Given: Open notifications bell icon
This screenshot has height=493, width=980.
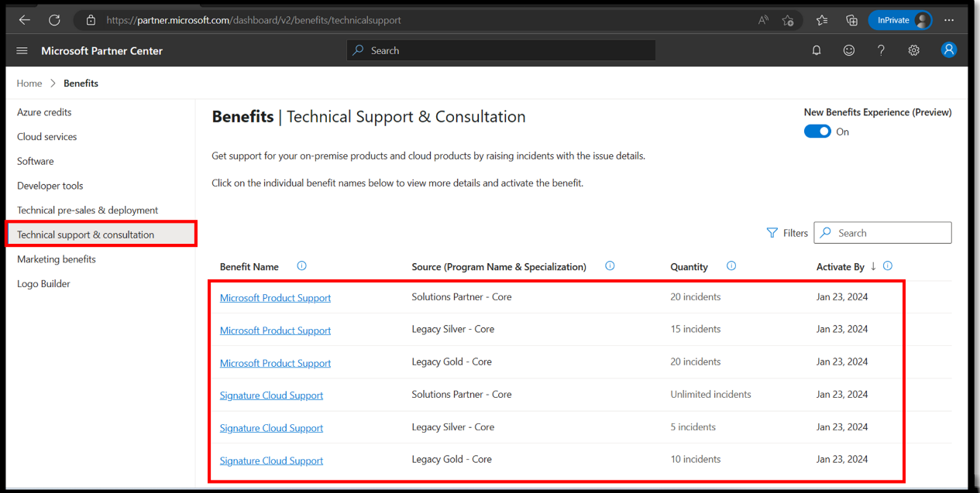Looking at the screenshot, I should (817, 50).
